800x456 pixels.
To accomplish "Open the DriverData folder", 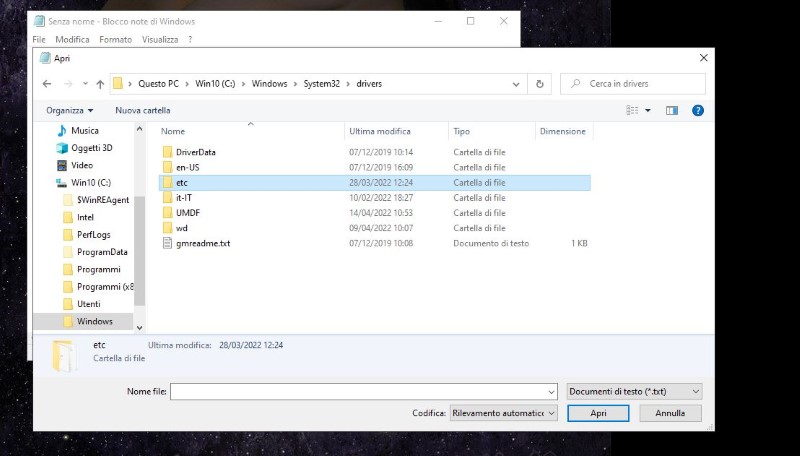I will tap(195, 152).
